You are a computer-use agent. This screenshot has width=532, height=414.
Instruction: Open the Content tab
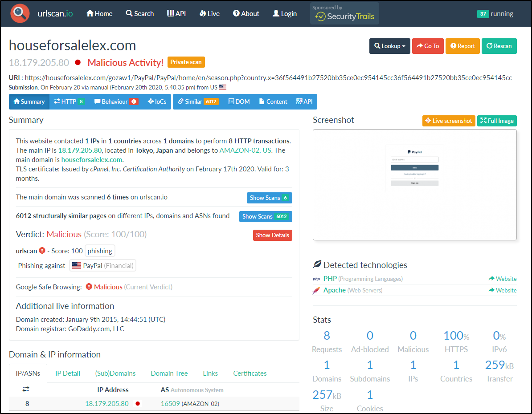click(273, 102)
